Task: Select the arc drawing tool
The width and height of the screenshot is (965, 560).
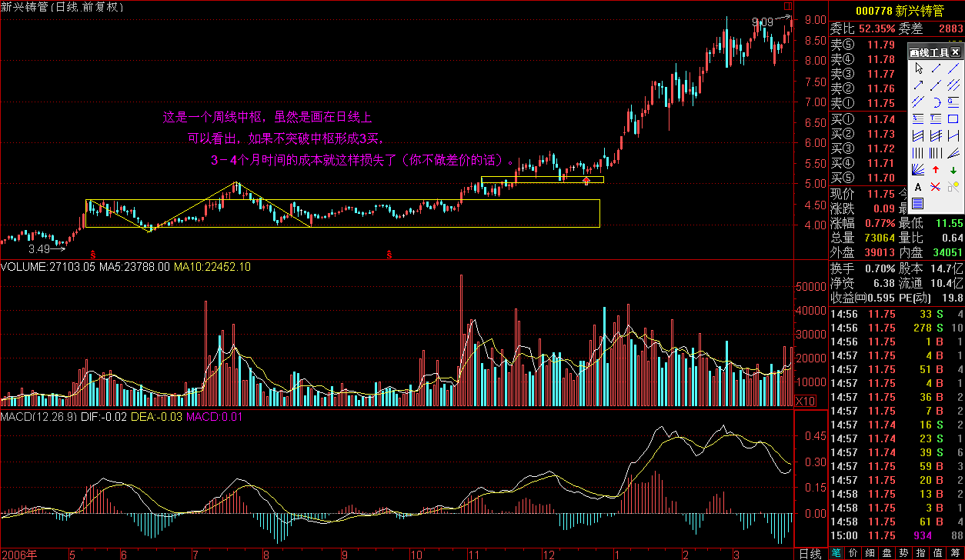Action: point(935,102)
